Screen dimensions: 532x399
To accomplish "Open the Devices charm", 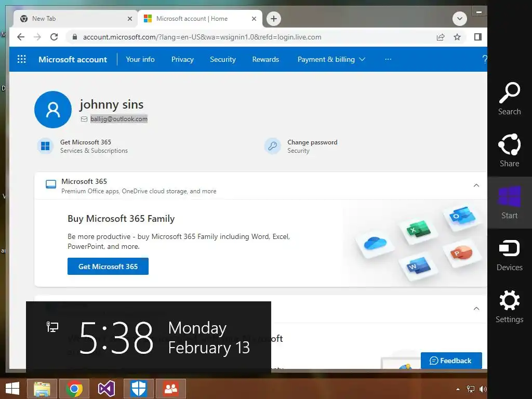I will click(x=509, y=255).
